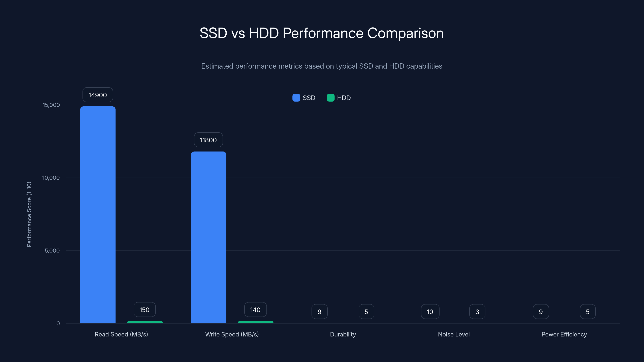
Task: Toggle the HDD legend label
Action: point(344,98)
